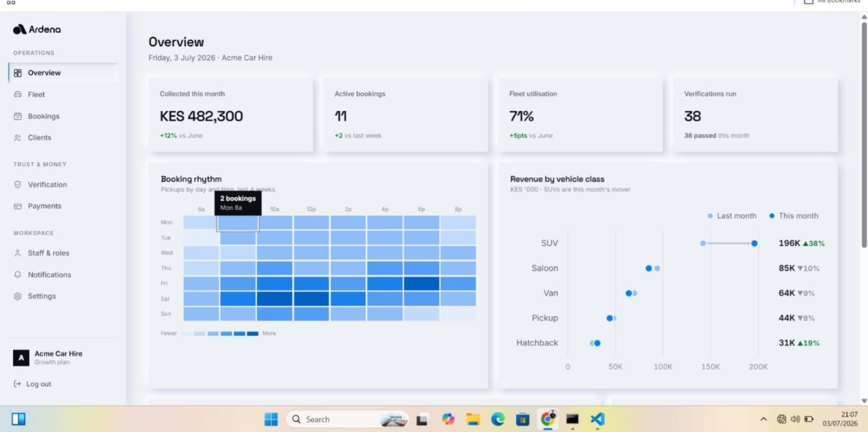868x432 pixels.
Task: Click the Payments card icon
Action: pos(17,206)
